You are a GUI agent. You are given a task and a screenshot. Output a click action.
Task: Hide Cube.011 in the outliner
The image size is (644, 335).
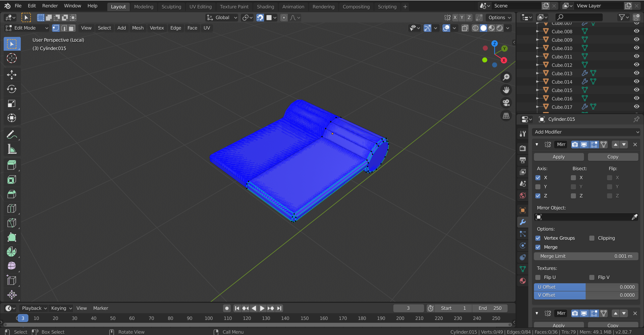pos(636,56)
